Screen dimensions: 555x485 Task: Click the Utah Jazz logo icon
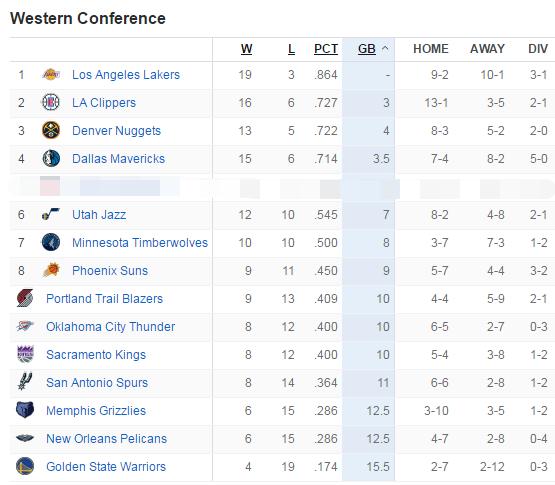click(51, 214)
